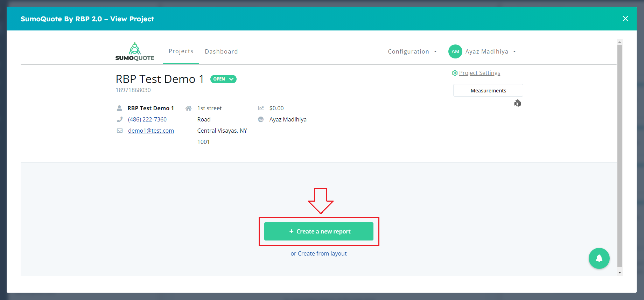Click the home address icon

188,108
